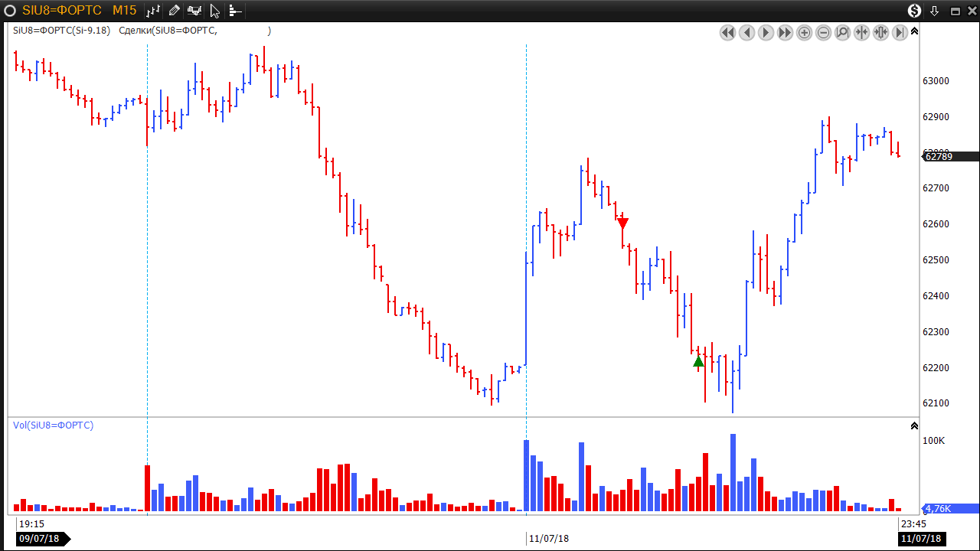Click the current price 62789 tag

click(950, 156)
